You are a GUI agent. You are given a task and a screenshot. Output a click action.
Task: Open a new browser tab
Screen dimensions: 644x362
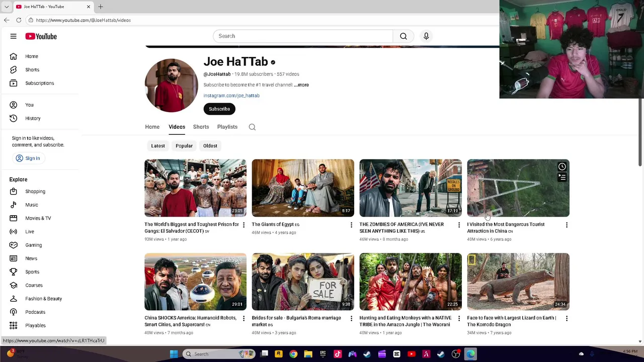click(x=101, y=7)
